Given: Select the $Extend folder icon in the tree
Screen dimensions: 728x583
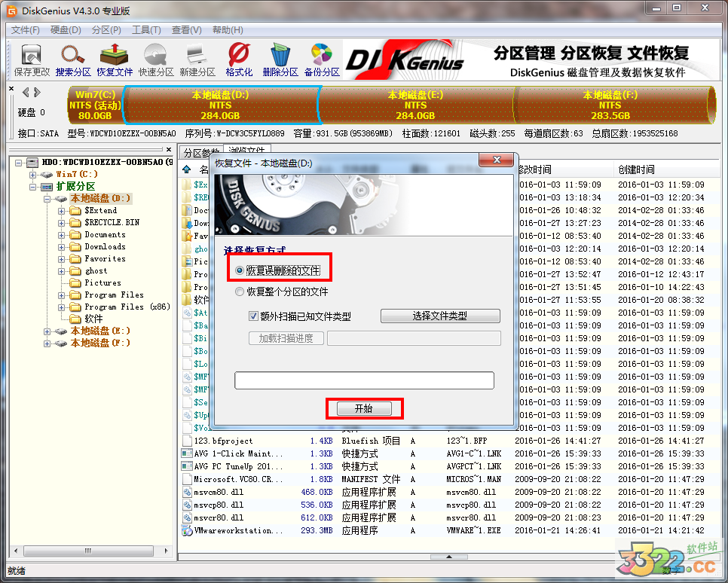Looking at the screenshot, I should 75,211.
